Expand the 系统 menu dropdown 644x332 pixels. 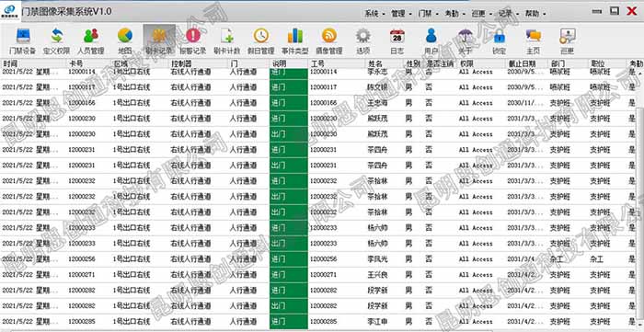coord(374,14)
